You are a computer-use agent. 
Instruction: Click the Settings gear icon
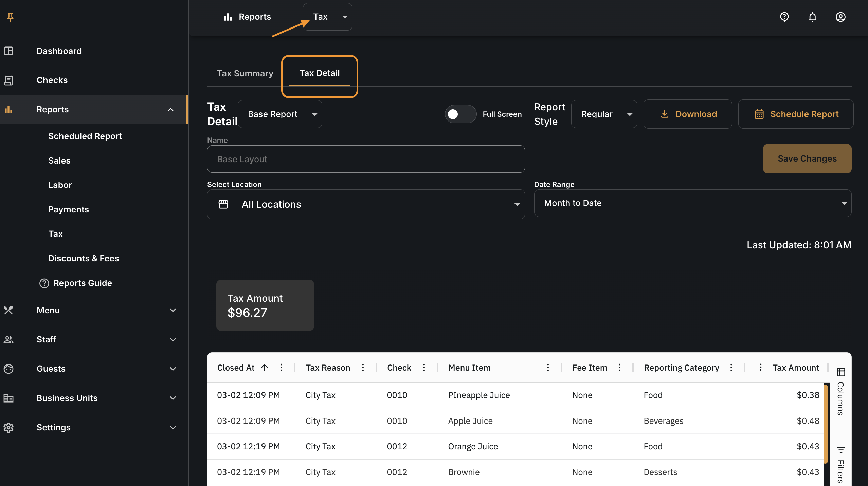[8, 427]
